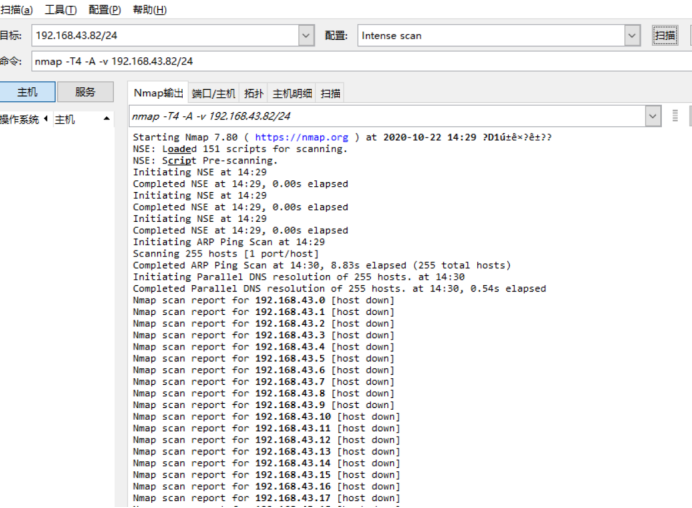Click scan report line for 192.168.43.8
The width and height of the screenshot is (692, 508).
coord(263,393)
